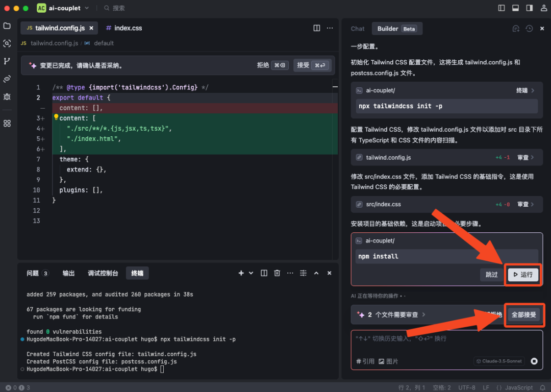Toggle the right sidebar layout
This screenshot has width=551, height=392.
[x=530, y=8]
